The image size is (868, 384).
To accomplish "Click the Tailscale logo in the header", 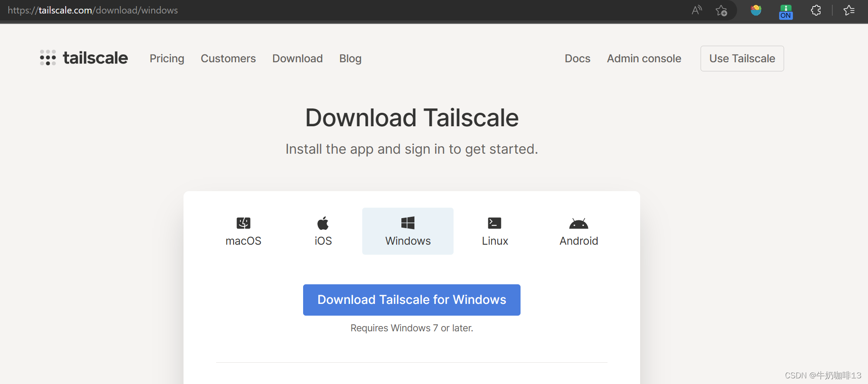I will tap(83, 58).
